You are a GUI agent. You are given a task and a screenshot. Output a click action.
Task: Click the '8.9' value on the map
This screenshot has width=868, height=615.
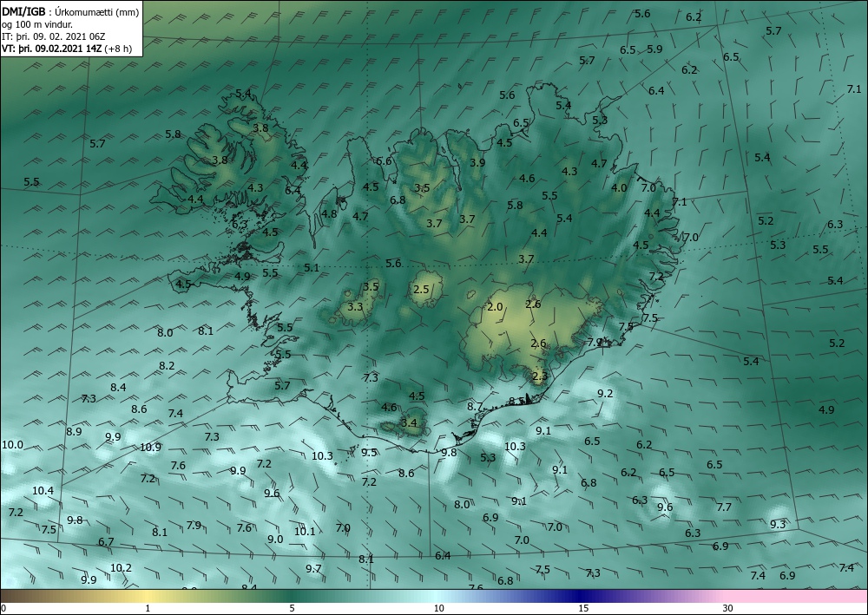[74, 431]
